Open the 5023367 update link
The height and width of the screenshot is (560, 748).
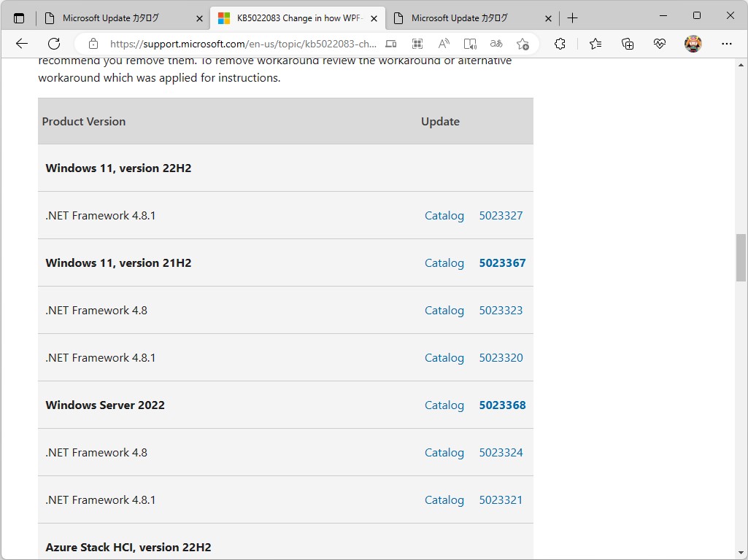(502, 263)
